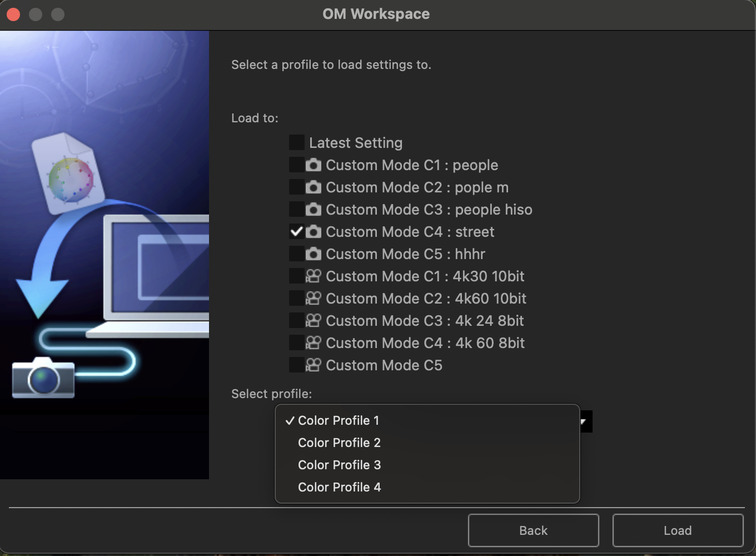Click the movie camera icon beside Custom Mode C3 : 4k 24 8bit
Viewport: 756px width, 556px height.
[314, 320]
